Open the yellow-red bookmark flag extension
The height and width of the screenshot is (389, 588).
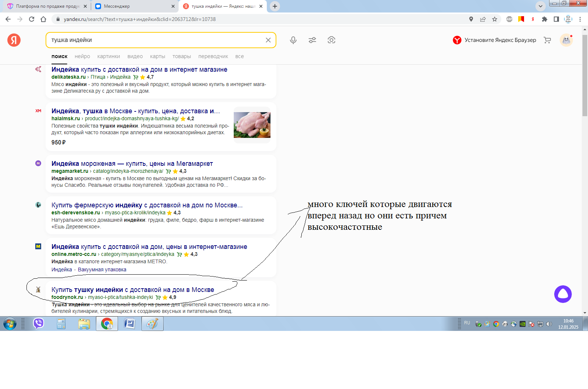click(521, 19)
